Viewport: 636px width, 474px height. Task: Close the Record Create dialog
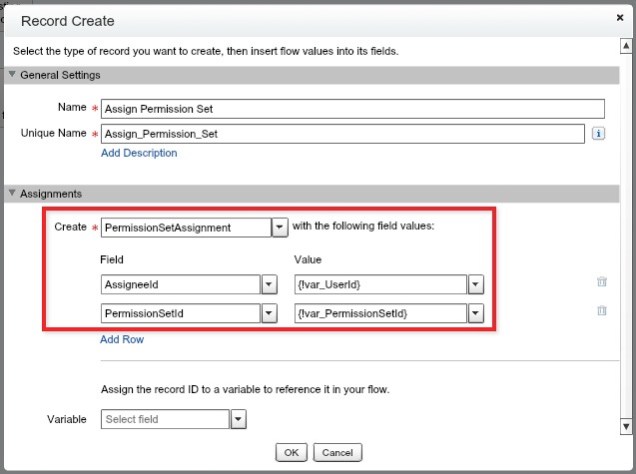pyautogui.click(x=620, y=17)
